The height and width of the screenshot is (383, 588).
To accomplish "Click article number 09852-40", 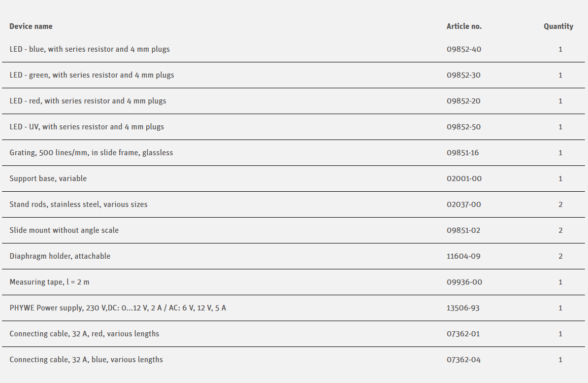I will coord(464,49).
